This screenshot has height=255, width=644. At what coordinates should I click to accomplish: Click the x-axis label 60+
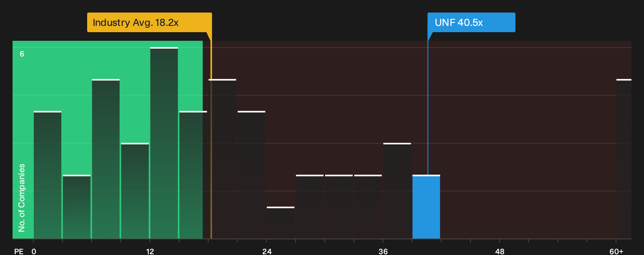pyautogui.click(x=616, y=251)
